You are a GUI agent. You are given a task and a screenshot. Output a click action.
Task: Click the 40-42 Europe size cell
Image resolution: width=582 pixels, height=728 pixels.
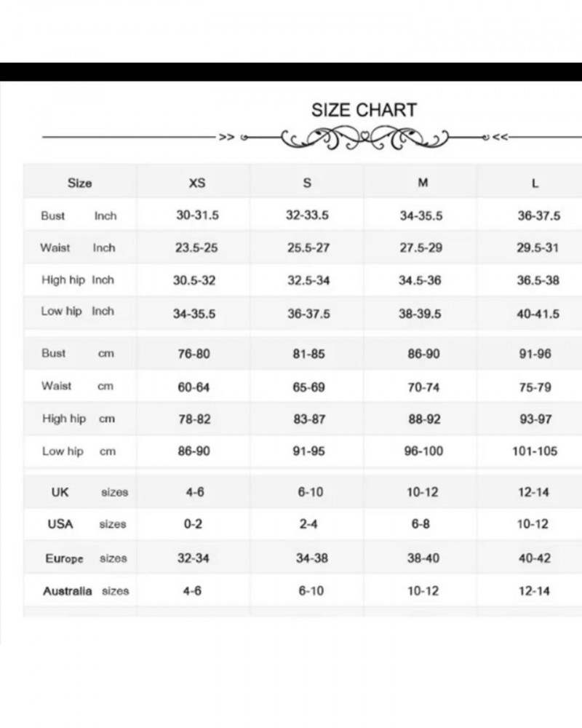[x=534, y=558]
